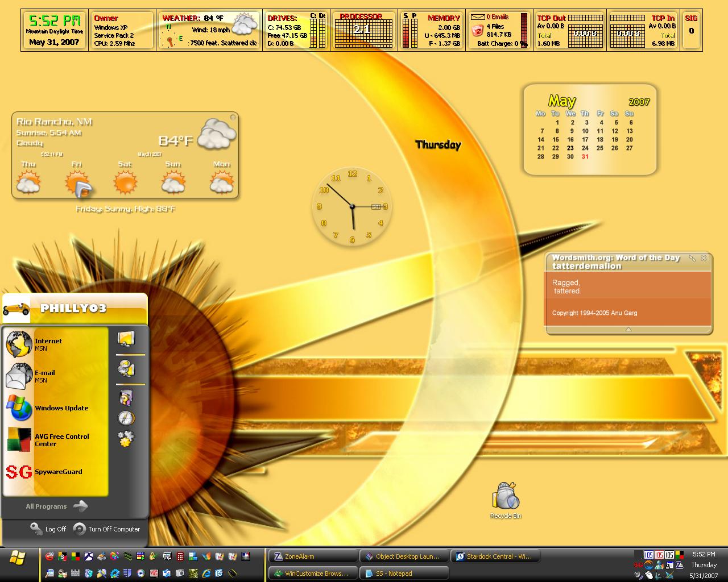
Task: Launch Internet MSN from the start menu
Action: tap(35, 344)
